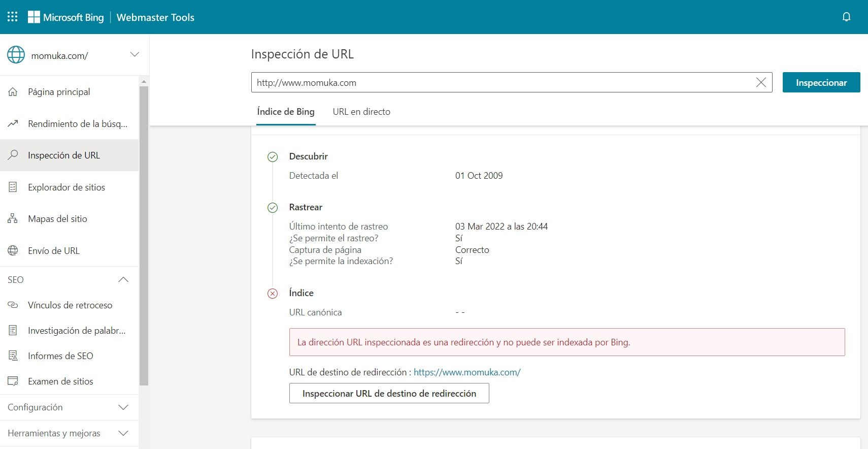Click the globe icon for Envío de URL

13,250
